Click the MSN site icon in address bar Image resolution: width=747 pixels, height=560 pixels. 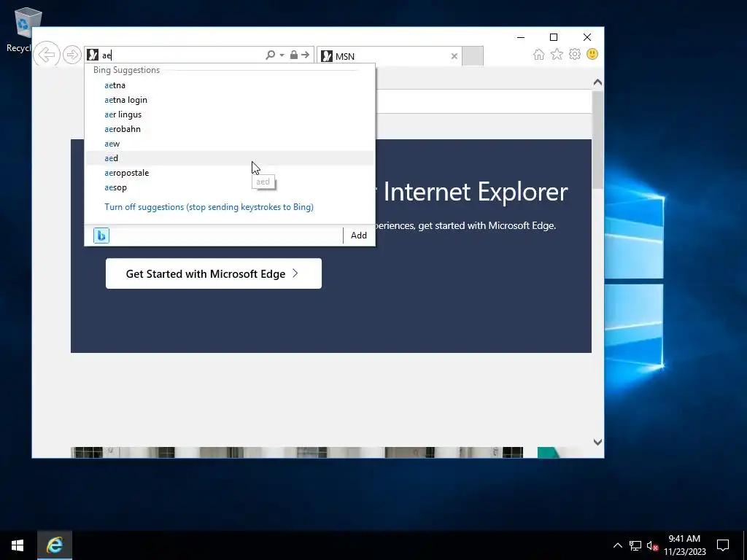(x=93, y=55)
